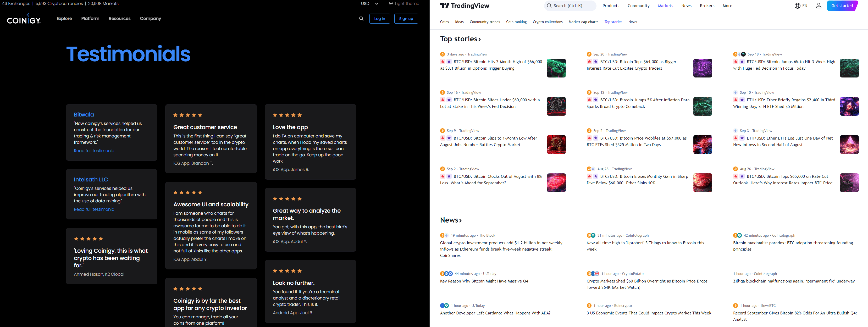Expand the Company menu on Coinigy
This screenshot has height=327, width=868.
coord(150,19)
